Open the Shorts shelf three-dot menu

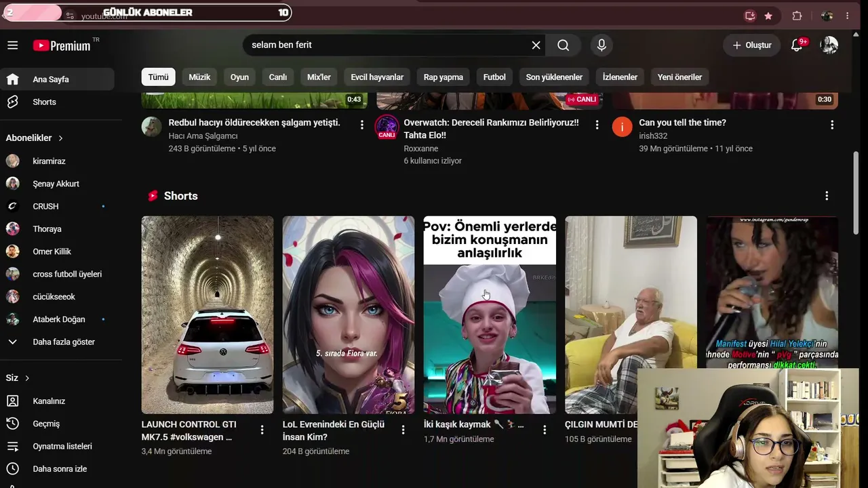pyautogui.click(x=827, y=196)
